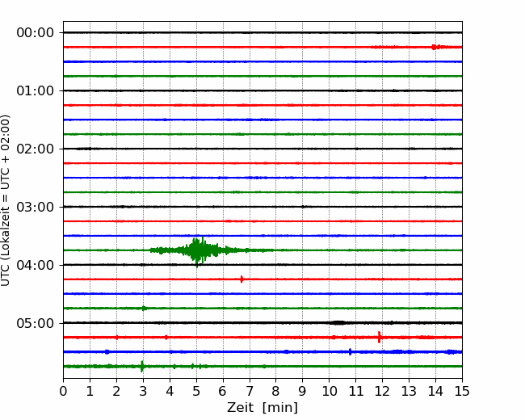Click the black bulge near minute 10.4 on 05:00 trace
Viewport: 525px width, 420px height.
click(338, 323)
